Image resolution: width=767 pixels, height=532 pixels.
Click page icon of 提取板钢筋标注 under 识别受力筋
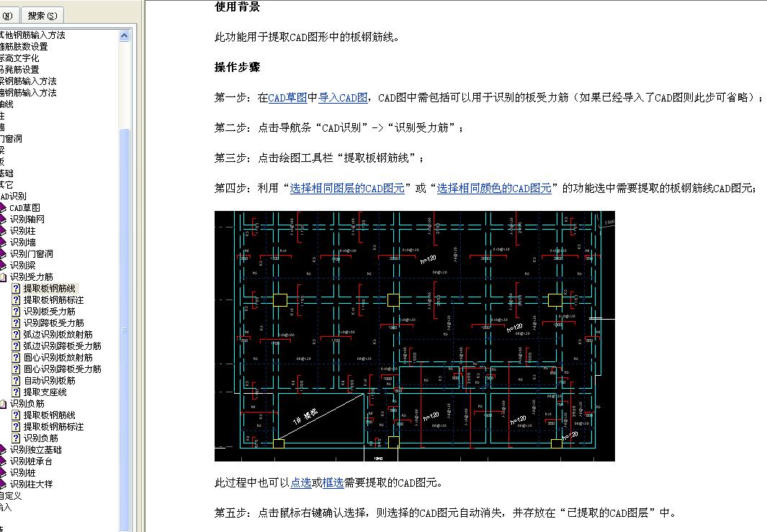[16, 299]
